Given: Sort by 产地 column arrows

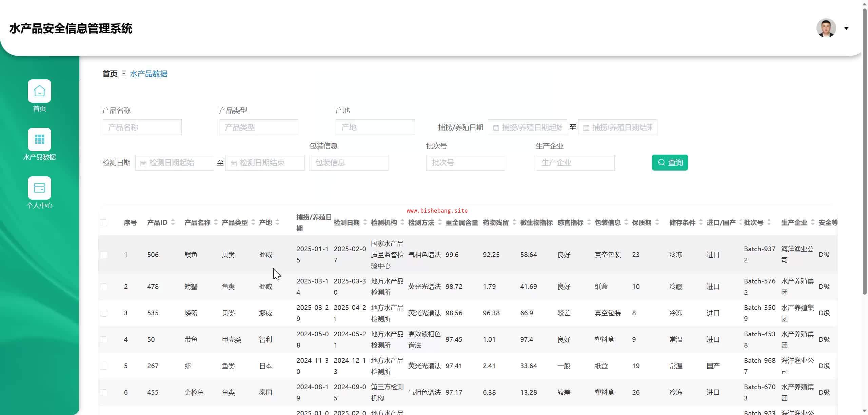Looking at the screenshot, I should [x=277, y=222].
